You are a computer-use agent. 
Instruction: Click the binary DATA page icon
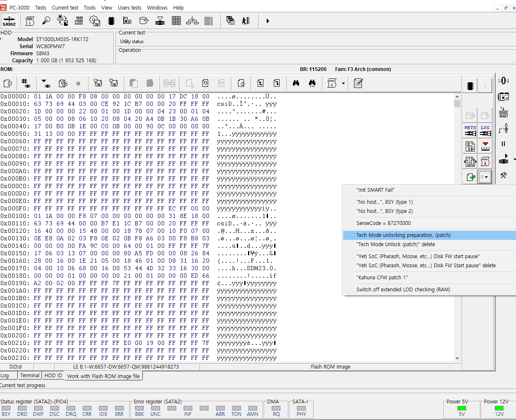pos(470,162)
